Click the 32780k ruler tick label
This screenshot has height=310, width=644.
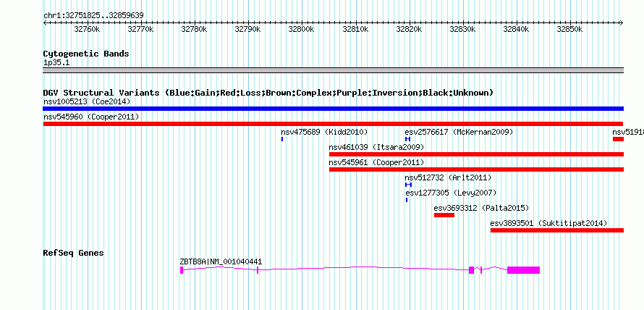tap(194, 30)
